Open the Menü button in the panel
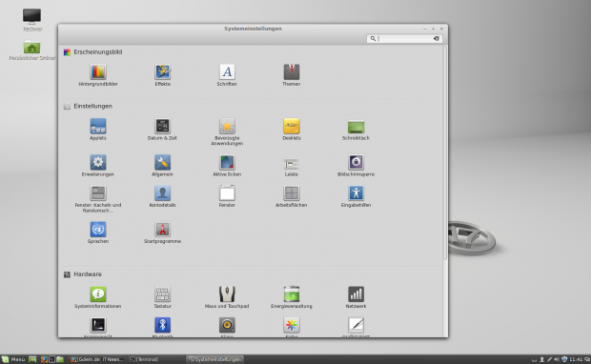Viewport: 591px width, 364px height. [x=12, y=359]
